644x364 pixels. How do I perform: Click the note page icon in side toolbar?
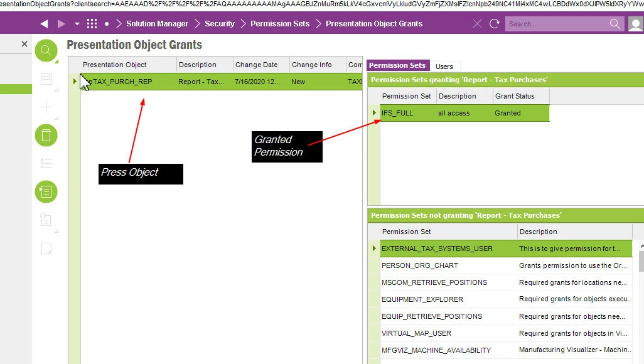point(46,249)
